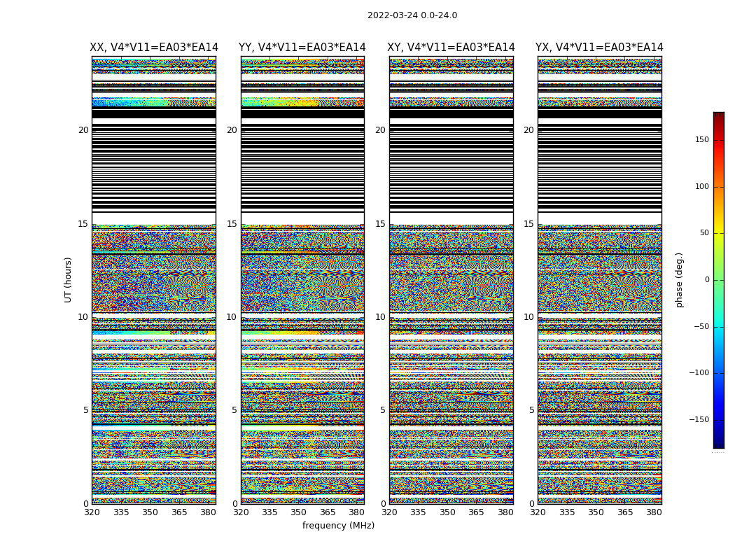
Task: Click the phase (deg.) colorbar label
Action: coord(679,280)
